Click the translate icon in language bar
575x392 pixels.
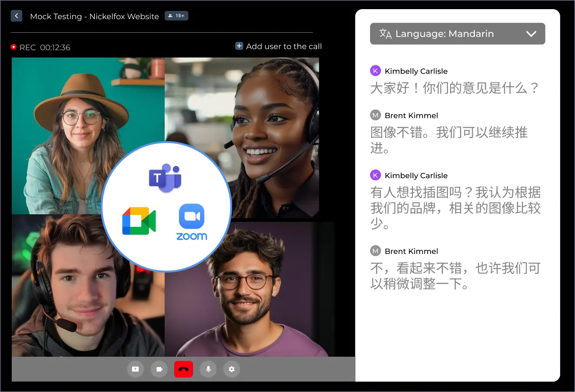point(385,34)
